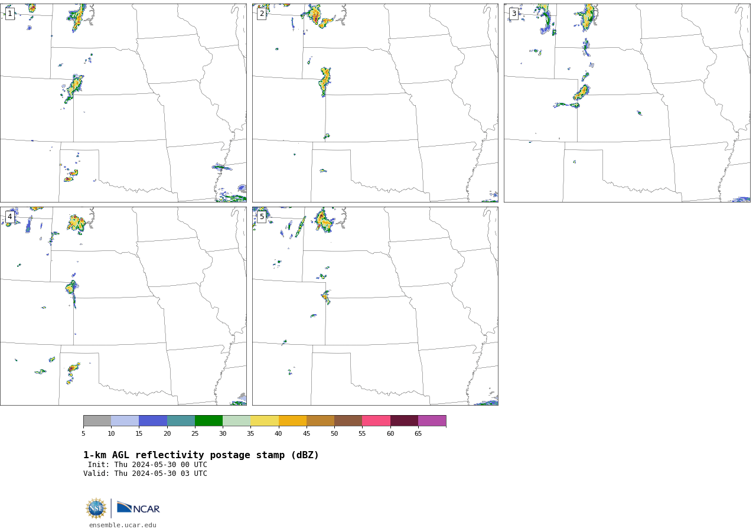Image resolution: width=756 pixels, height=532 pixels.
Task: Click the colorbar tick label 5
Action: (83, 434)
